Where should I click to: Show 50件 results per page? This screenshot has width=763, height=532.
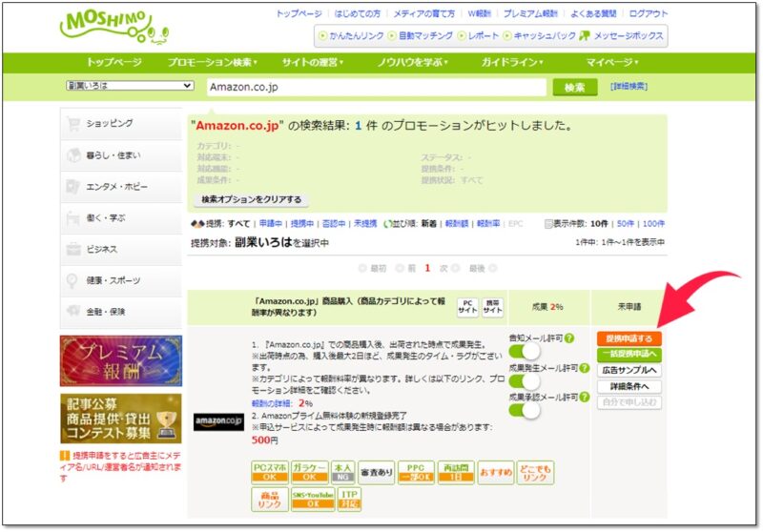pyautogui.click(x=626, y=224)
